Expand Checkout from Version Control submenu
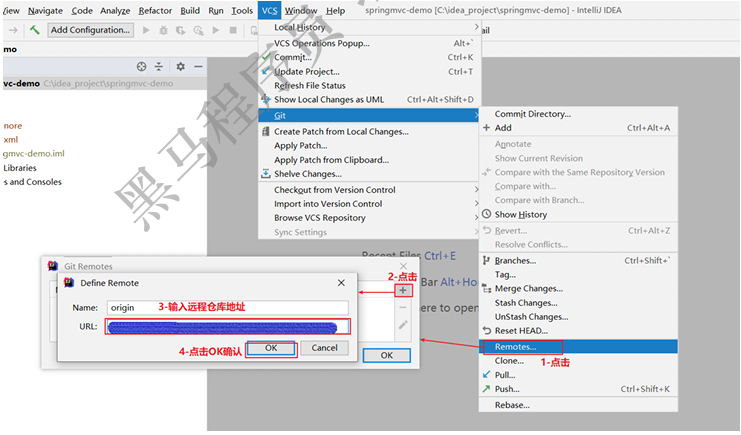Viewport: 741px width, 435px height. pyautogui.click(x=369, y=190)
